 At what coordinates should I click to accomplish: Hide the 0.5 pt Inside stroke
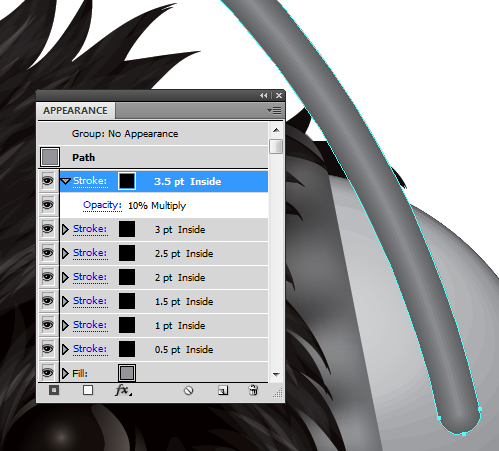(x=48, y=349)
